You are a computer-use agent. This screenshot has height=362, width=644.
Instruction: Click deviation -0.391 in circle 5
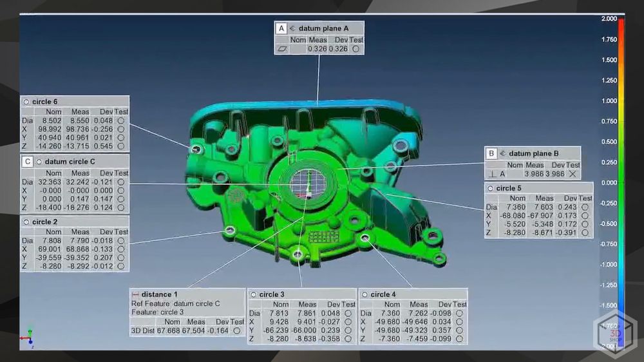[566, 233]
